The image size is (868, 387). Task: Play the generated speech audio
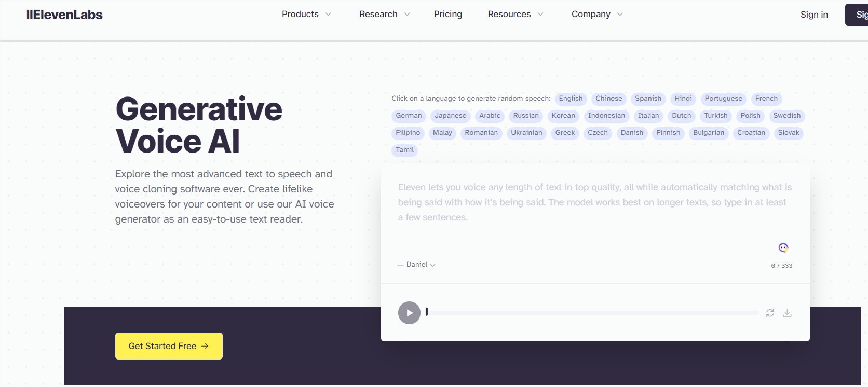click(409, 313)
